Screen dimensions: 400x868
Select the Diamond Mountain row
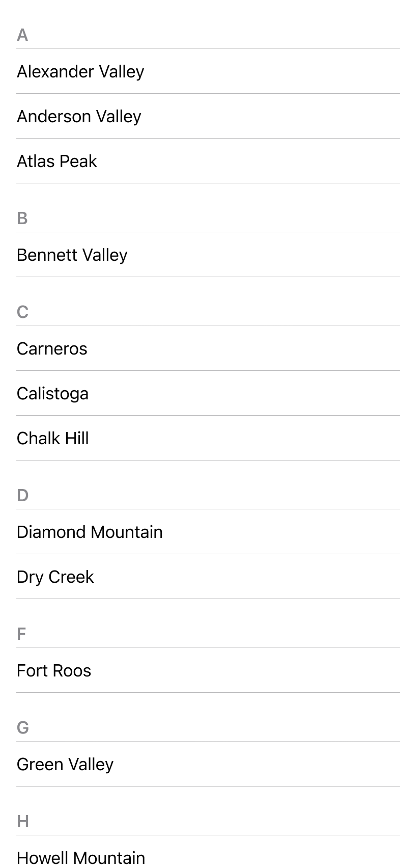(90, 532)
